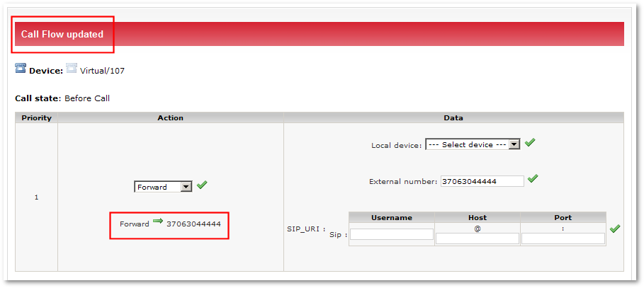Expand the Local device select dropdown
This screenshot has height=288, width=644.
pos(473,144)
